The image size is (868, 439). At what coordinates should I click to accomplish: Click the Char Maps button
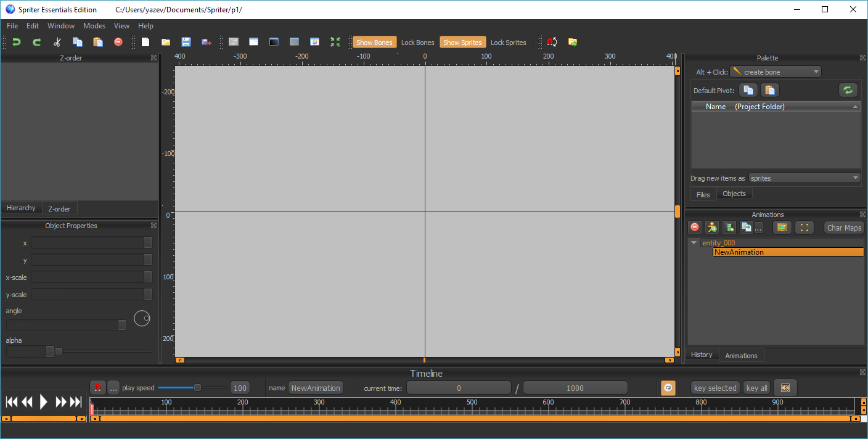pyautogui.click(x=844, y=228)
